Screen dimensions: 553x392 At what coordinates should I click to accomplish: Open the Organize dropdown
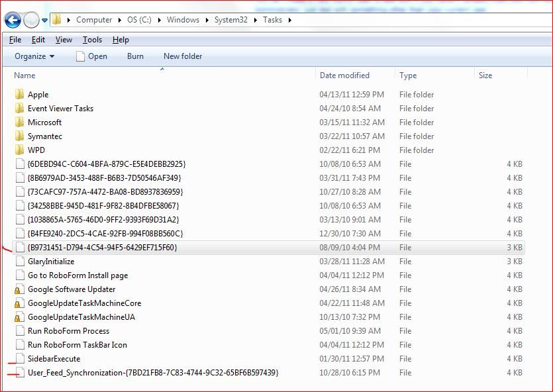pos(33,56)
